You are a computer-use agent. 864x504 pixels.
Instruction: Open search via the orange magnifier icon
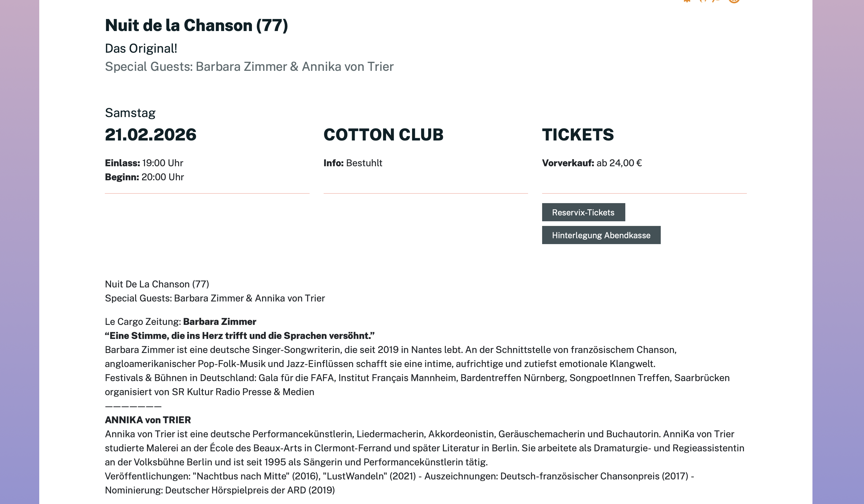click(x=717, y=1)
